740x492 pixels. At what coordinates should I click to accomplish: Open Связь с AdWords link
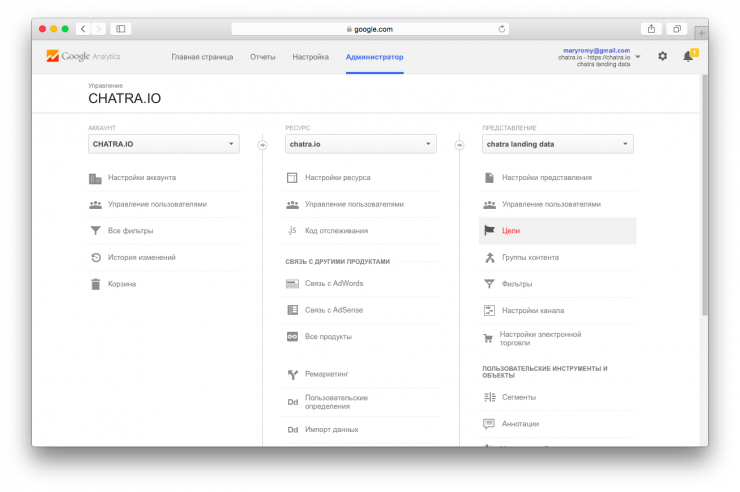(x=334, y=284)
